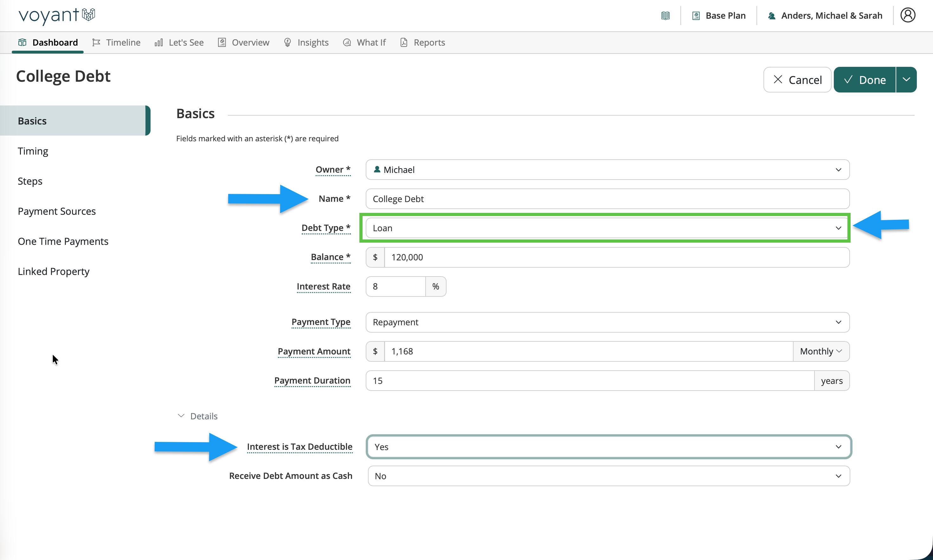Image resolution: width=933 pixels, height=560 pixels.
Task: Click the Dashboard tab icon
Action: coord(22,42)
